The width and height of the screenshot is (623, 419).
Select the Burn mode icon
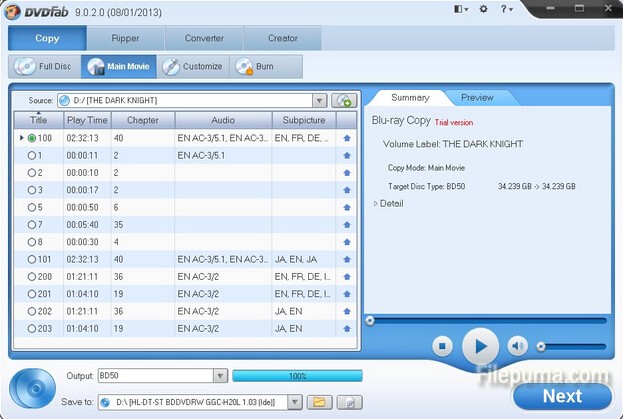pos(244,67)
